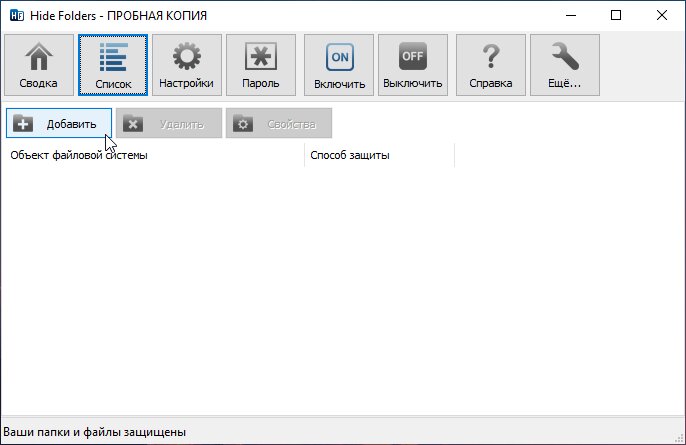The image size is (686, 445).
Task: Click the disabled Удалить button
Action: 169,123
